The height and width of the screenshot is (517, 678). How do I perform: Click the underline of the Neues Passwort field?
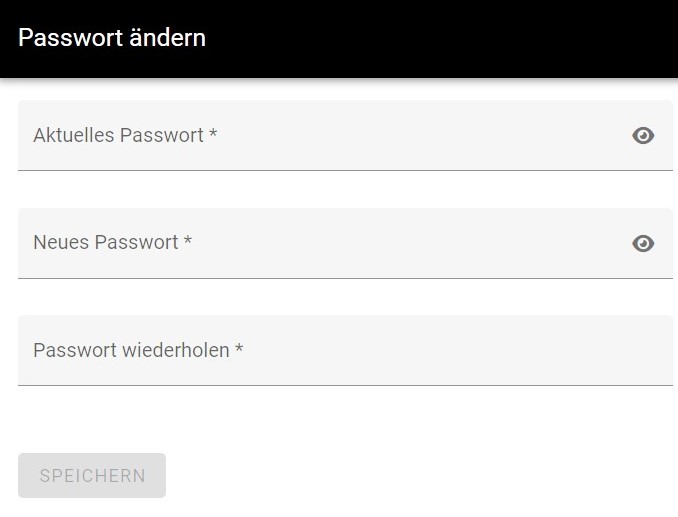(x=345, y=278)
